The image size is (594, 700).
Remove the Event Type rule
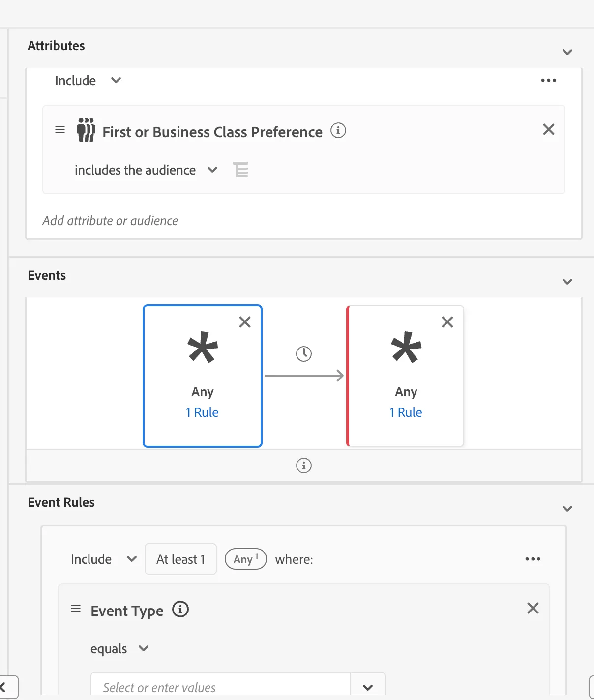pyautogui.click(x=533, y=608)
